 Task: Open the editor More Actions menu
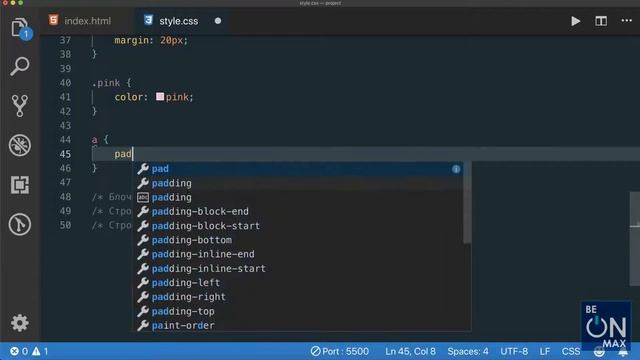pyautogui.click(x=627, y=20)
